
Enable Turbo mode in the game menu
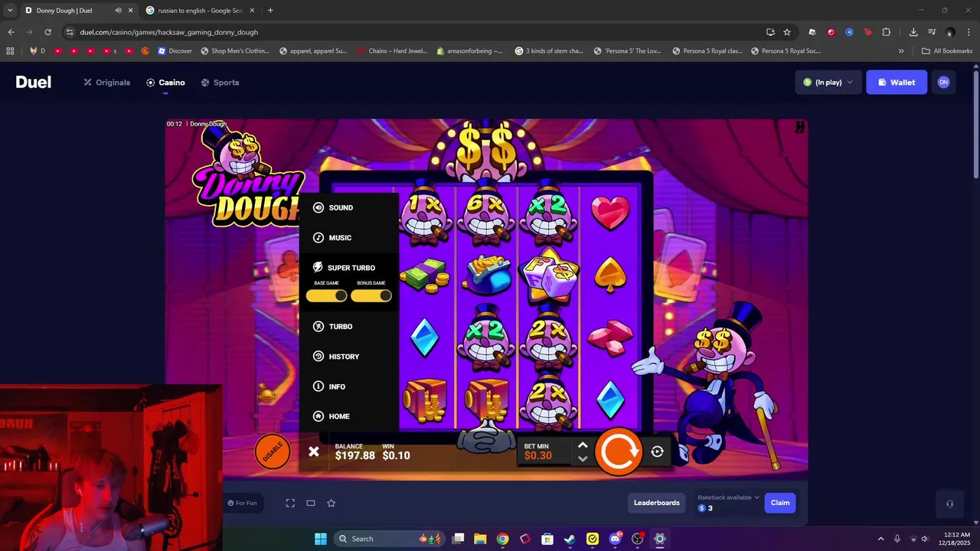point(333,327)
